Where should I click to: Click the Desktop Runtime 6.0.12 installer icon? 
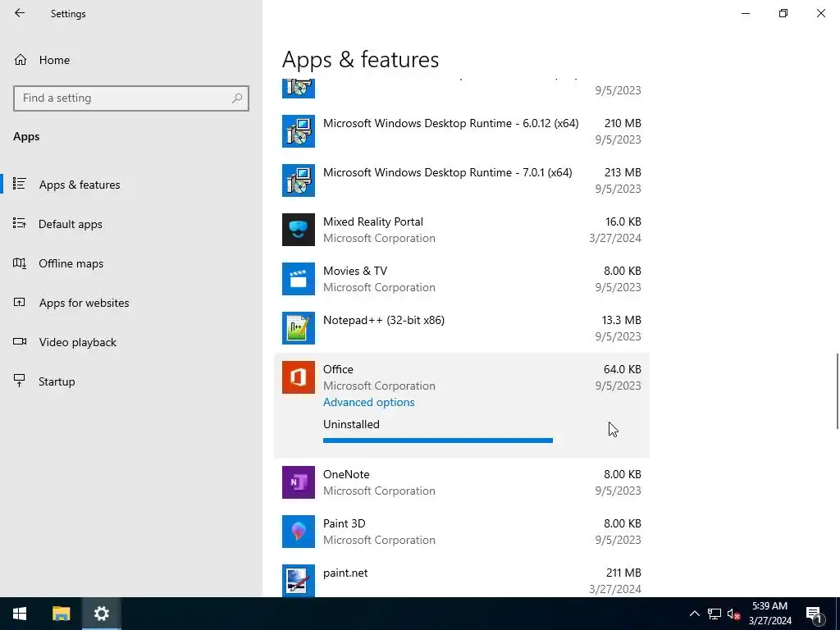click(x=299, y=131)
